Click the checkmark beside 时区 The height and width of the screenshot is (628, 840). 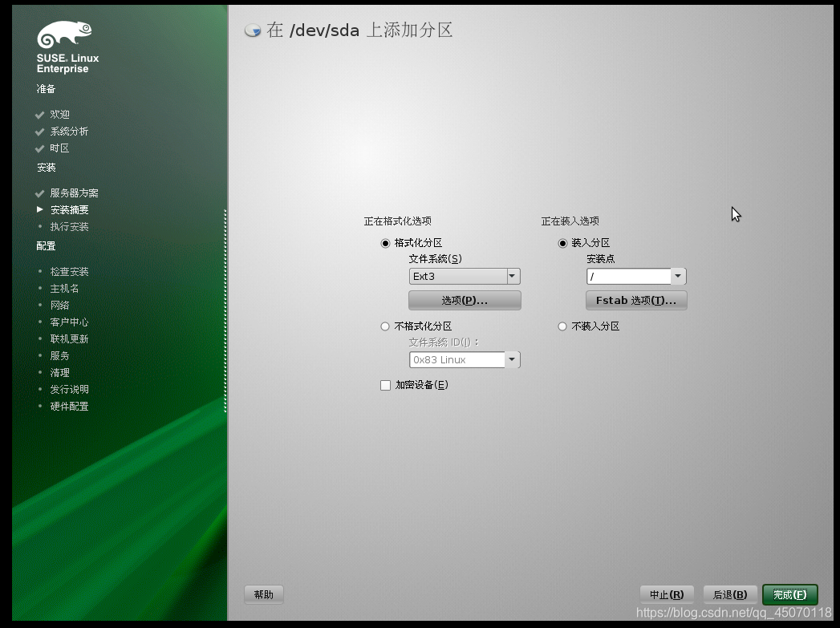point(39,148)
